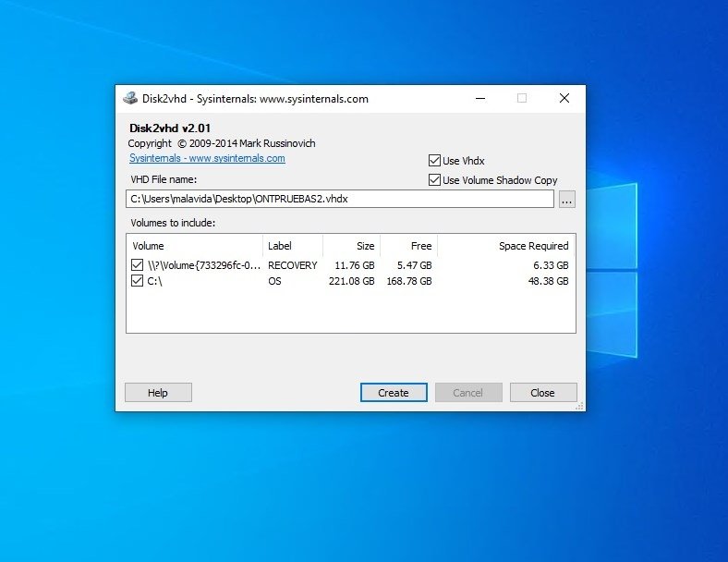Click the 5.47 GB free value
The height and width of the screenshot is (562, 728).
click(414, 265)
